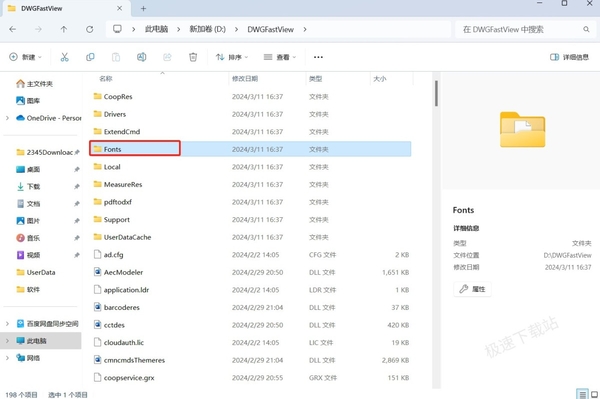Select the CoopRes folder
The width and height of the screenshot is (600, 399).
250,96
